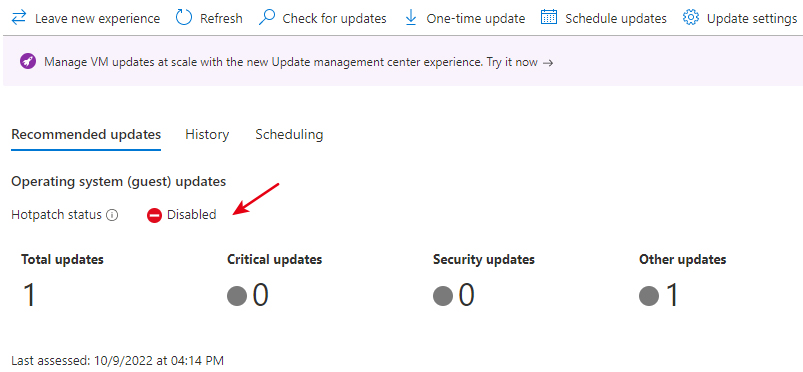Click the Total updates number

click(x=29, y=296)
